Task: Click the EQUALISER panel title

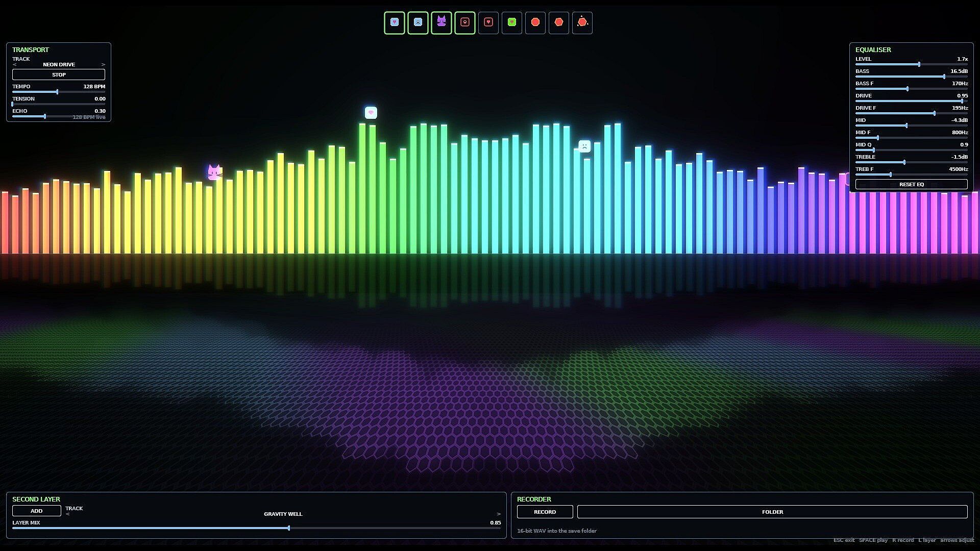Action: point(873,50)
